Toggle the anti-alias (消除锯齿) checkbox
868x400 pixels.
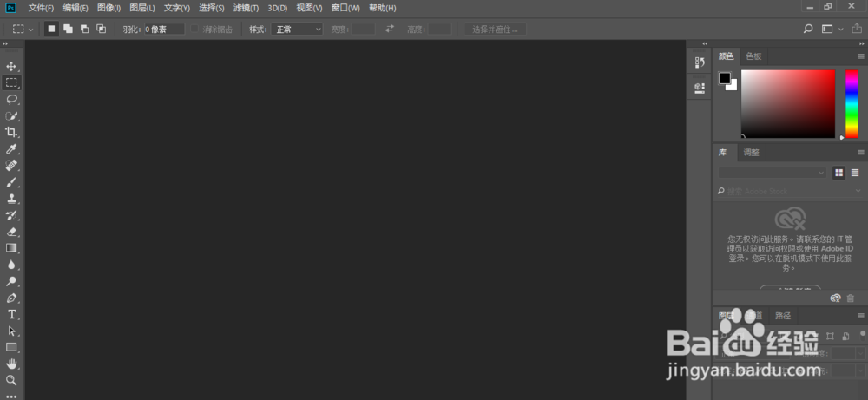click(x=194, y=29)
